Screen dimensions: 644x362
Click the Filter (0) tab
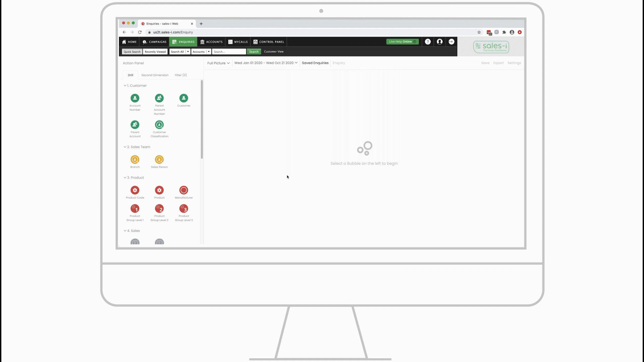click(181, 75)
